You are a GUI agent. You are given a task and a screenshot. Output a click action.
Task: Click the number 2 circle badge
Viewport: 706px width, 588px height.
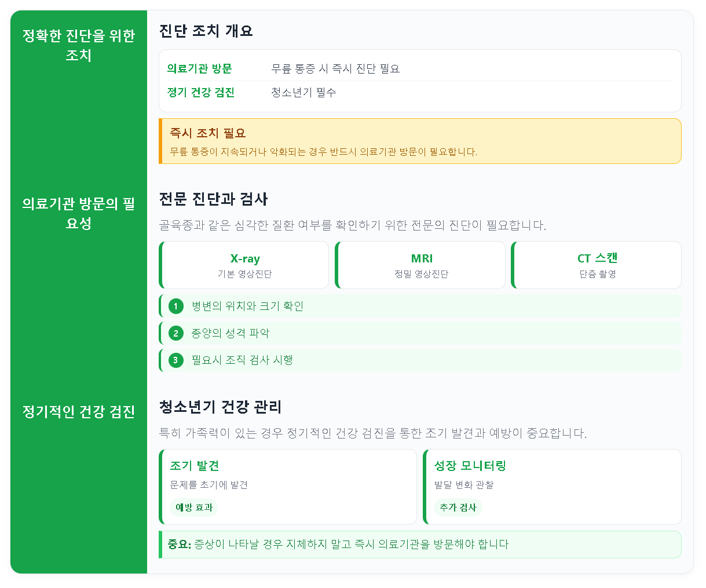pos(176,333)
